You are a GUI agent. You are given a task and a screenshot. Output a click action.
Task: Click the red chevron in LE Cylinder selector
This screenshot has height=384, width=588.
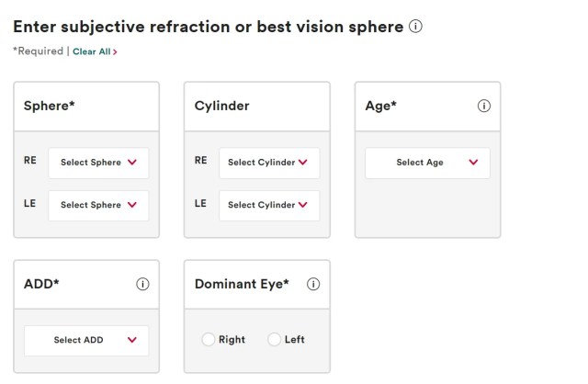[x=303, y=205]
